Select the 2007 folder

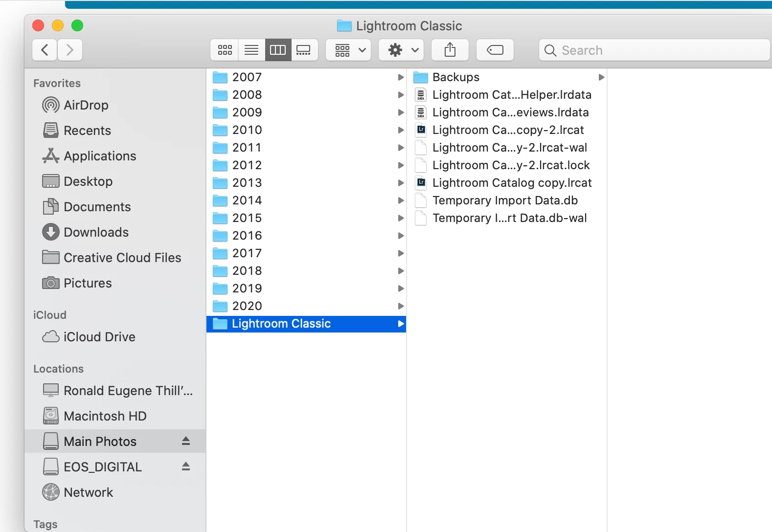[306, 77]
